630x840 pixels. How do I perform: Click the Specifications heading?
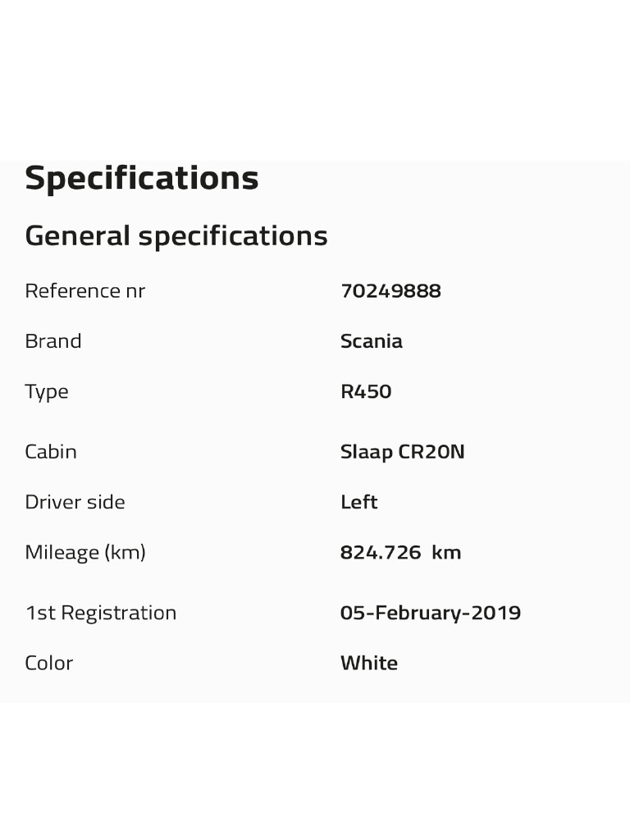tap(142, 178)
